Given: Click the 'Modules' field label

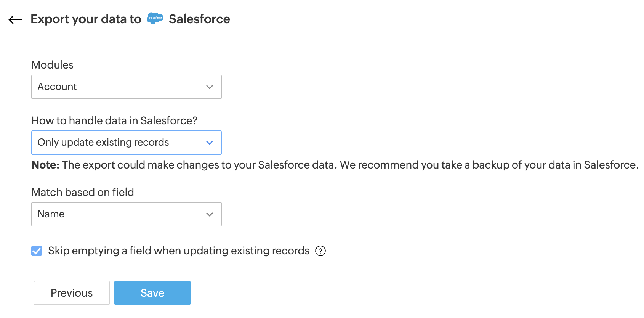Looking at the screenshot, I should click(x=53, y=65).
